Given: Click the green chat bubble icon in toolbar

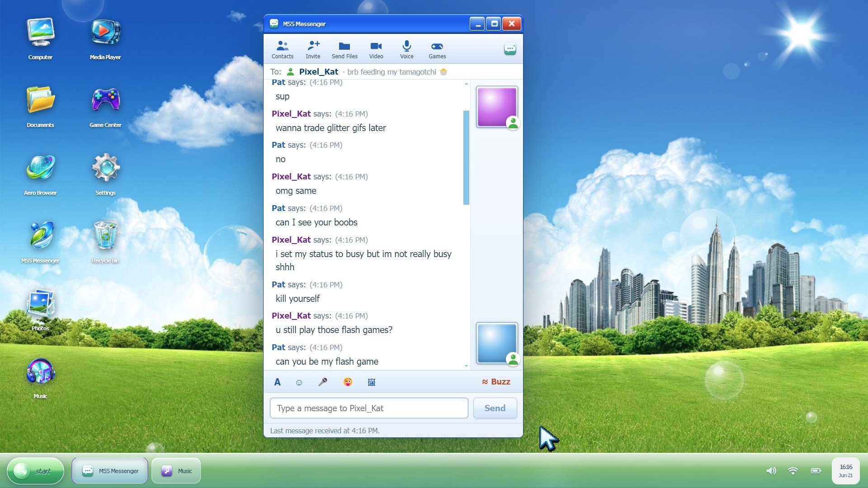Looking at the screenshot, I should coord(510,49).
